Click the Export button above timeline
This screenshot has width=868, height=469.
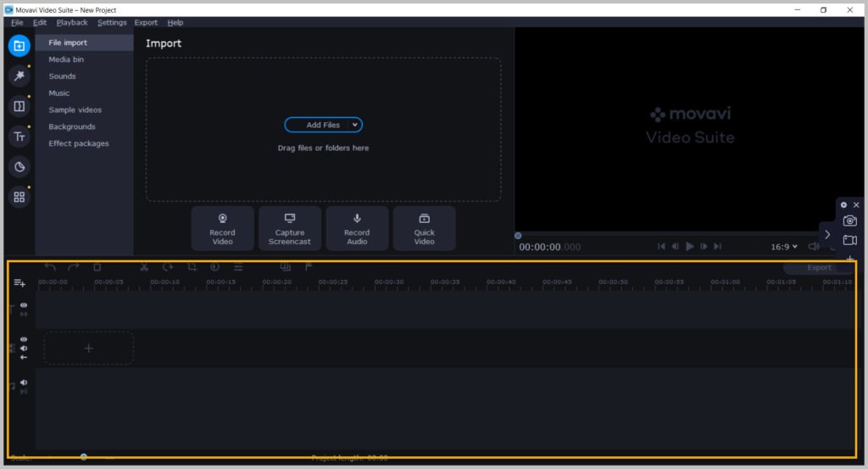tap(819, 267)
